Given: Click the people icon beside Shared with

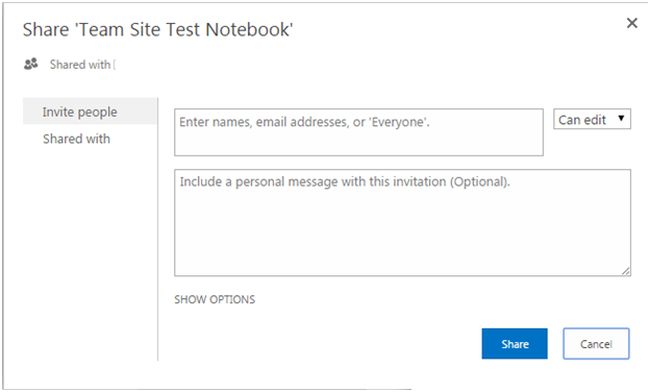Looking at the screenshot, I should tap(31, 64).
